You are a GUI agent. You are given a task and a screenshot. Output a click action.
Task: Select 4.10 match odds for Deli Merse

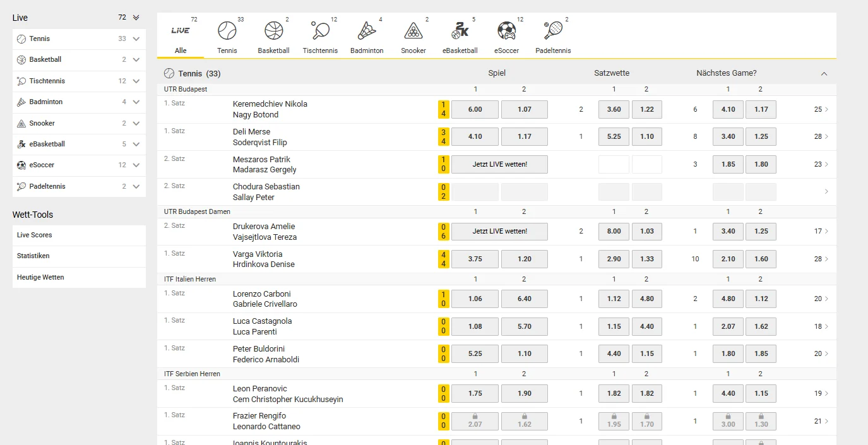click(475, 136)
